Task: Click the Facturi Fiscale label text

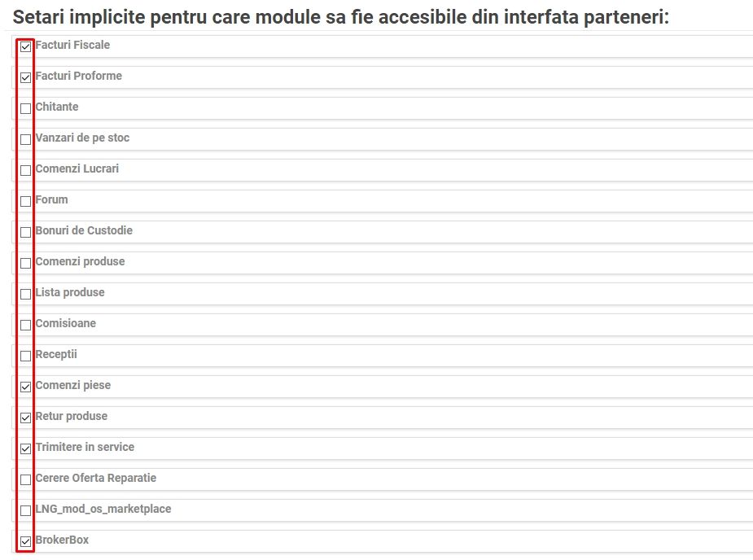Action: pos(73,45)
